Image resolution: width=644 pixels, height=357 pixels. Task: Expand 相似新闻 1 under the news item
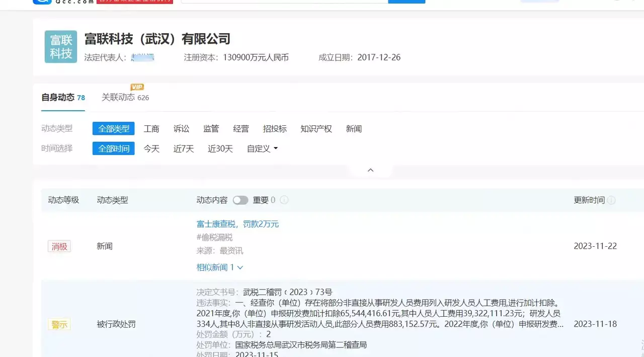(220, 267)
